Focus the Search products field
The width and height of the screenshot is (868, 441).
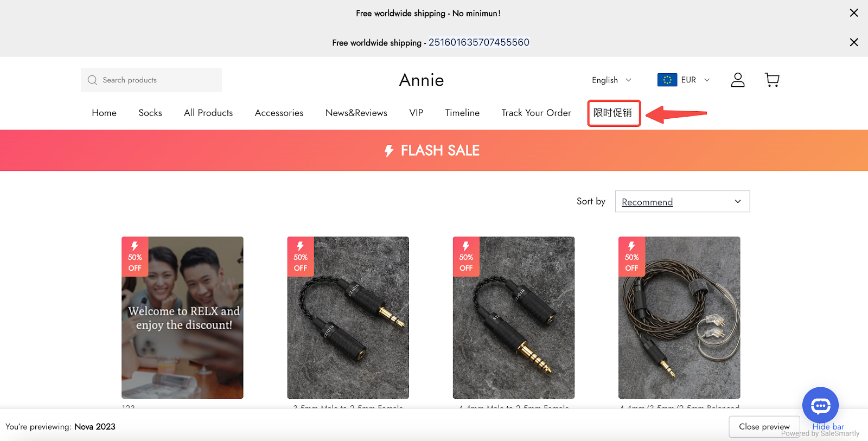pos(157,80)
